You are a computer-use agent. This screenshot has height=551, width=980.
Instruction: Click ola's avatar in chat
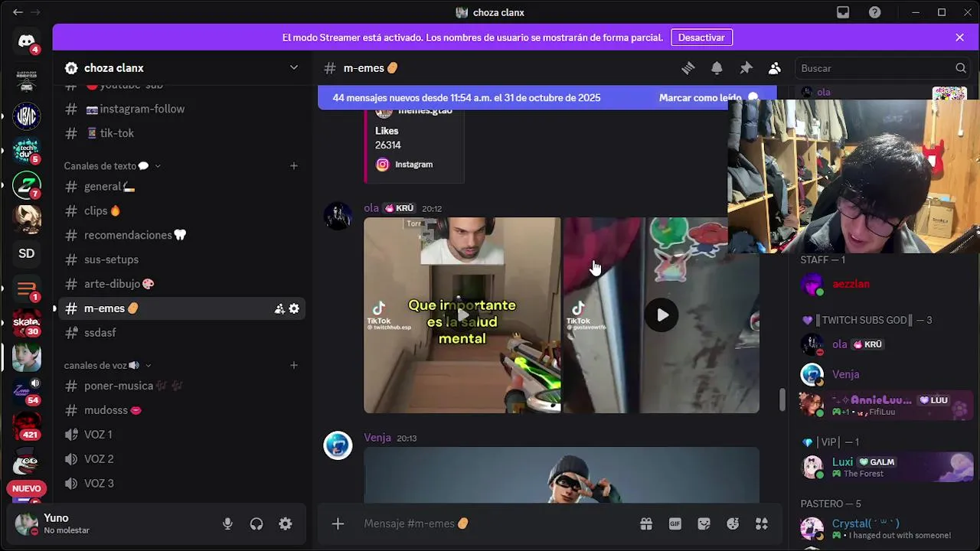coord(338,217)
